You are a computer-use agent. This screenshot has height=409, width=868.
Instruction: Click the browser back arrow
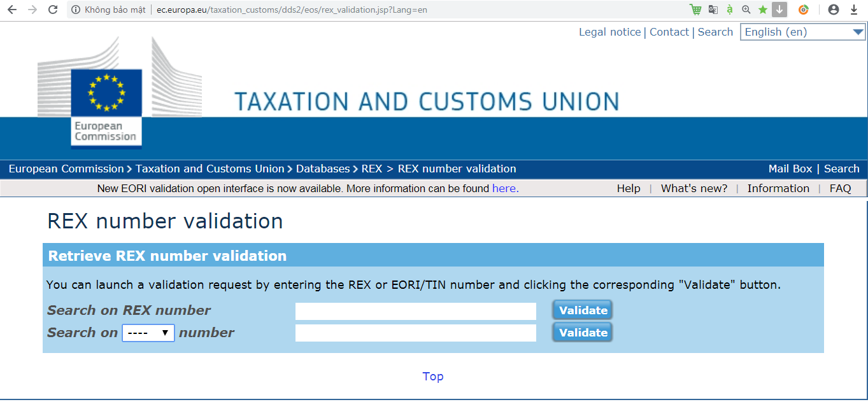[x=12, y=10]
